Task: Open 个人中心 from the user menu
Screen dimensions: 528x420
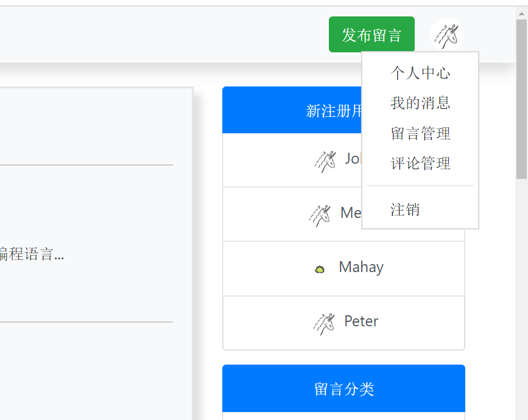Action: 420,73
